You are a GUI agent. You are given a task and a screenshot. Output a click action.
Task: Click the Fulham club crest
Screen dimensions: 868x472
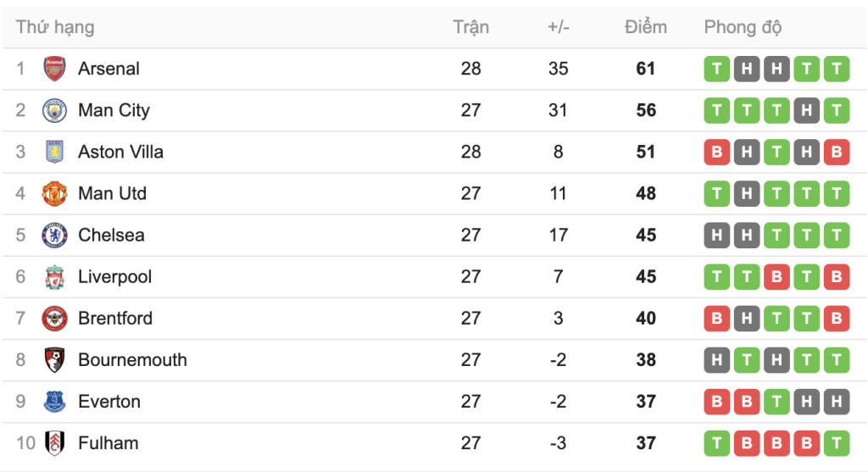(54, 442)
